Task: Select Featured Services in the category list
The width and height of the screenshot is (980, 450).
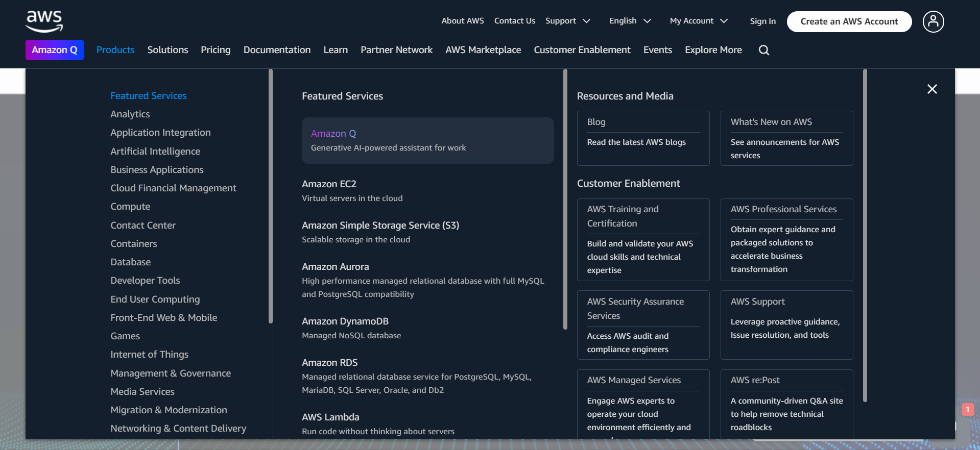Action: pos(149,96)
